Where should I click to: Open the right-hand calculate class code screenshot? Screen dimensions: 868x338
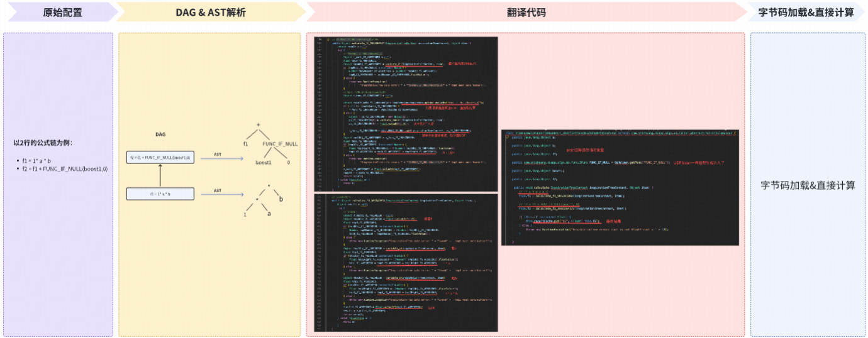click(620, 188)
